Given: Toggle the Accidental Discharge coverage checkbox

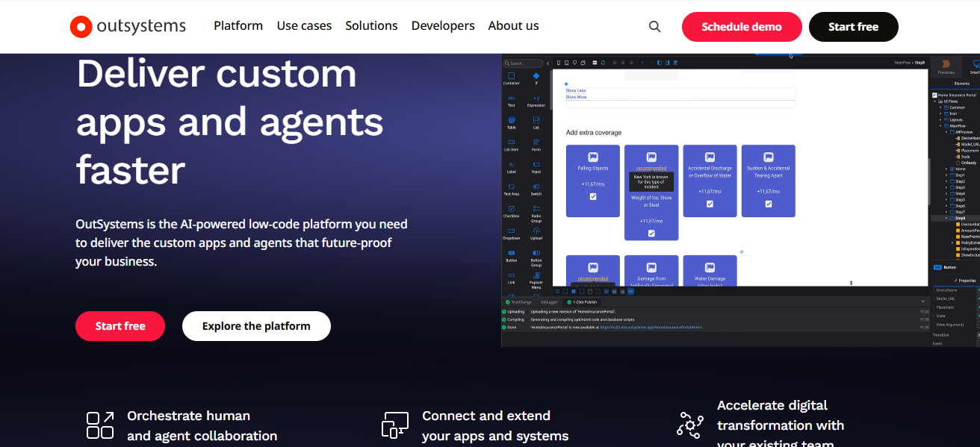Looking at the screenshot, I should (x=710, y=204).
